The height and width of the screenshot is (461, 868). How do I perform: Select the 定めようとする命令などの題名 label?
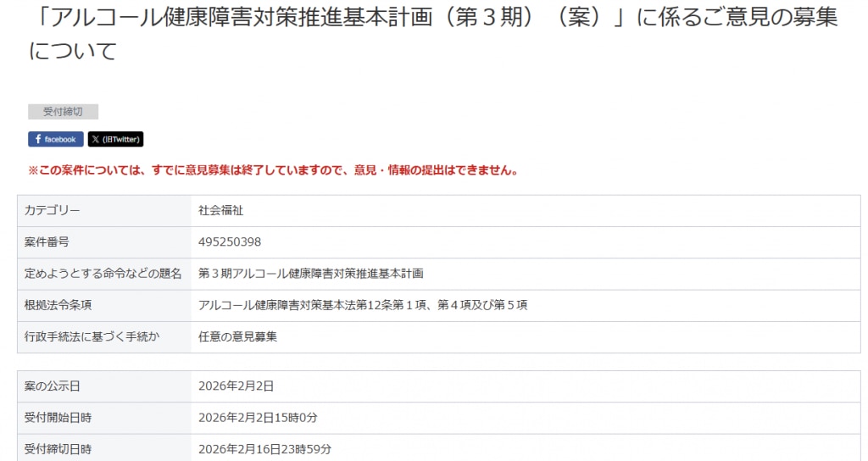point(103,273)
